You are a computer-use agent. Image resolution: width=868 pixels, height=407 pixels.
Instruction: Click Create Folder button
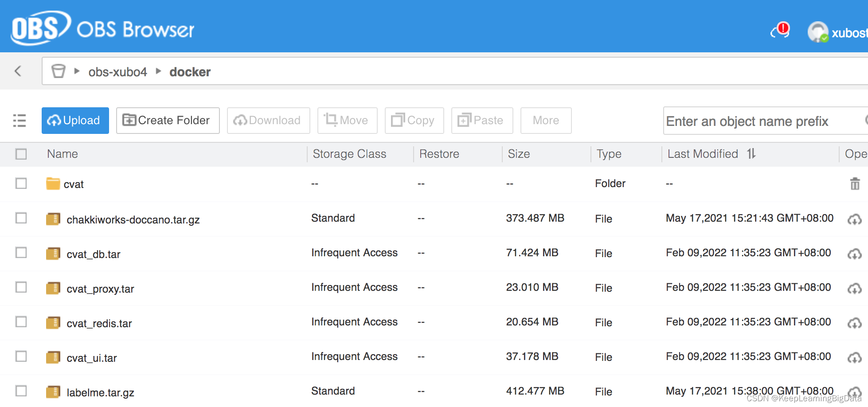point(168,121)
